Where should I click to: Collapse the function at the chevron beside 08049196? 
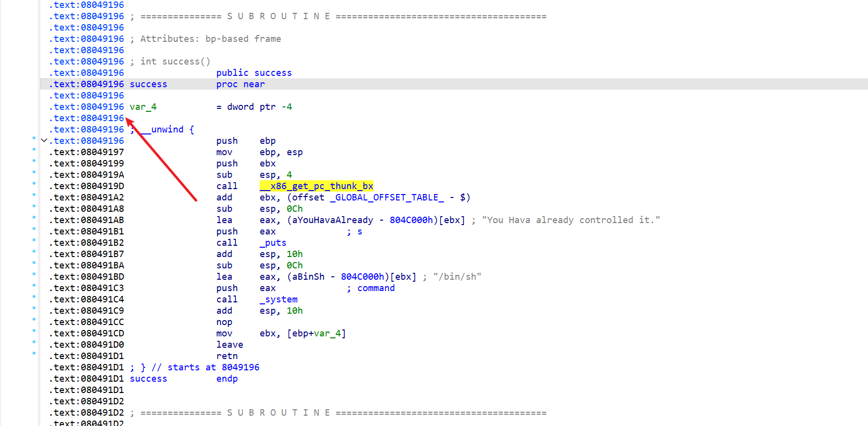tap(44, 141)
